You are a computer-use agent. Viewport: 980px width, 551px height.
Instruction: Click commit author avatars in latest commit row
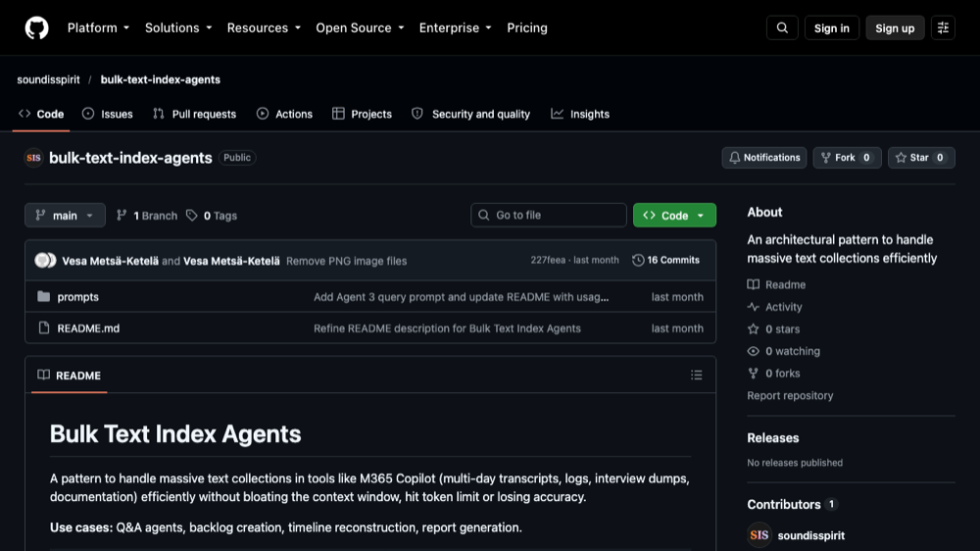coord(45,260)
